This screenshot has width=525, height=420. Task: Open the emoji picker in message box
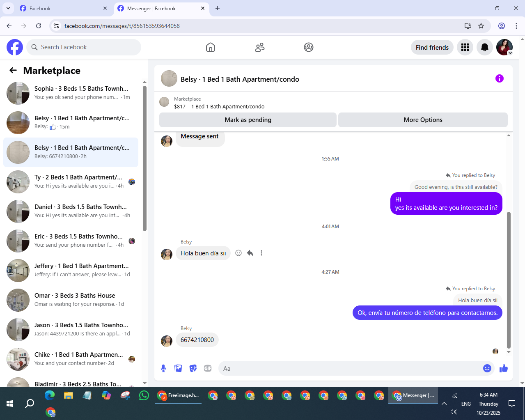pyautogui.click(x=487, y=368)
